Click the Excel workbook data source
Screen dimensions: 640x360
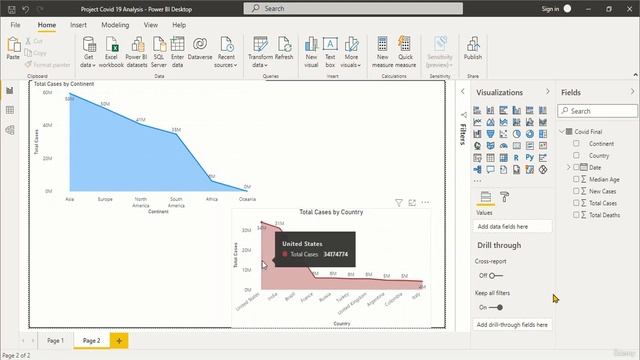[x=111, y=52]
